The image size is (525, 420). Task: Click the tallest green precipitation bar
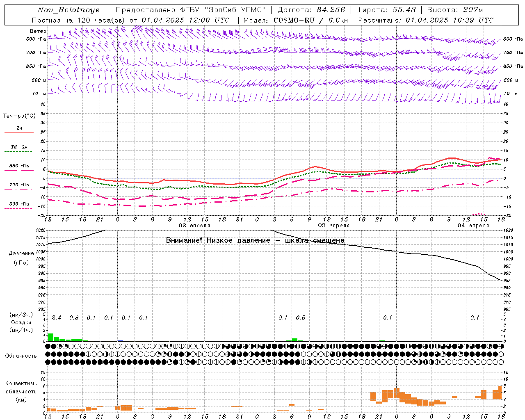[x=50, y=337]
